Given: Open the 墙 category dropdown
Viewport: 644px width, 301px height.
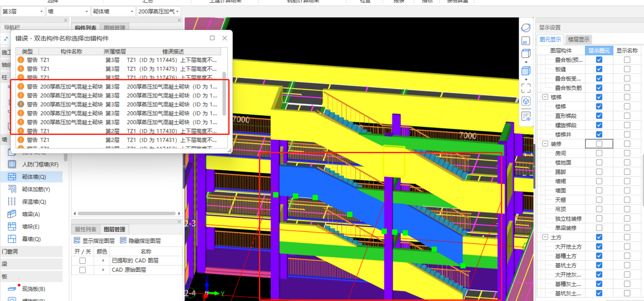Looking at the screenshot, I should [x=68, y=11].
